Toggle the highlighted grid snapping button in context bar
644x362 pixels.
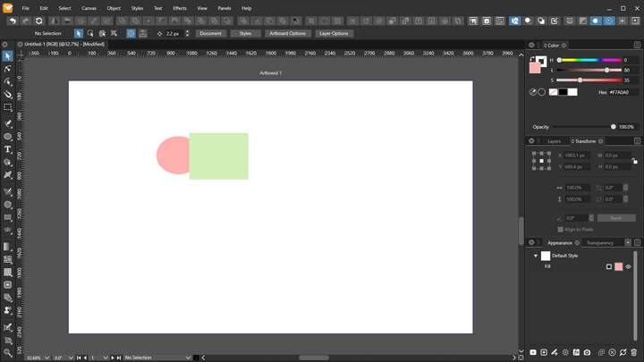(x=131, y=34)
